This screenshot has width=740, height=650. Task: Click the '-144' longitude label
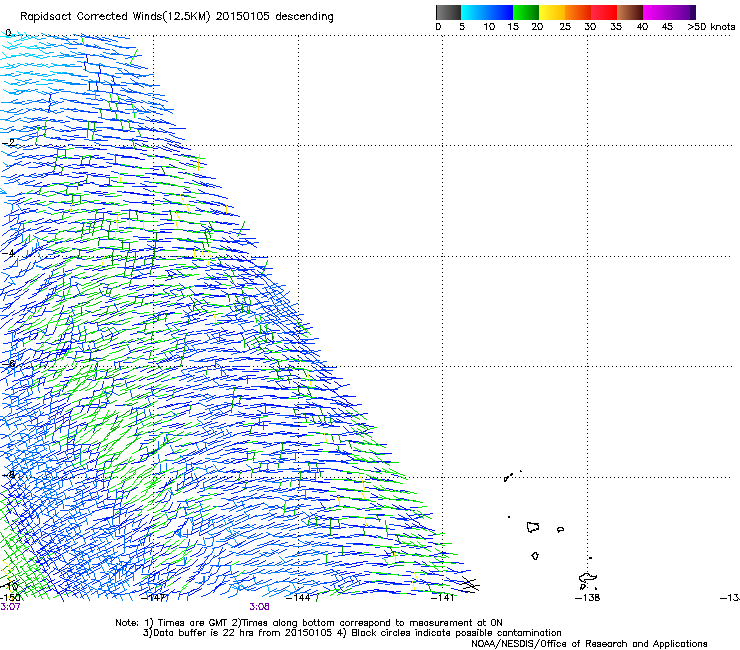click(298, 598)
